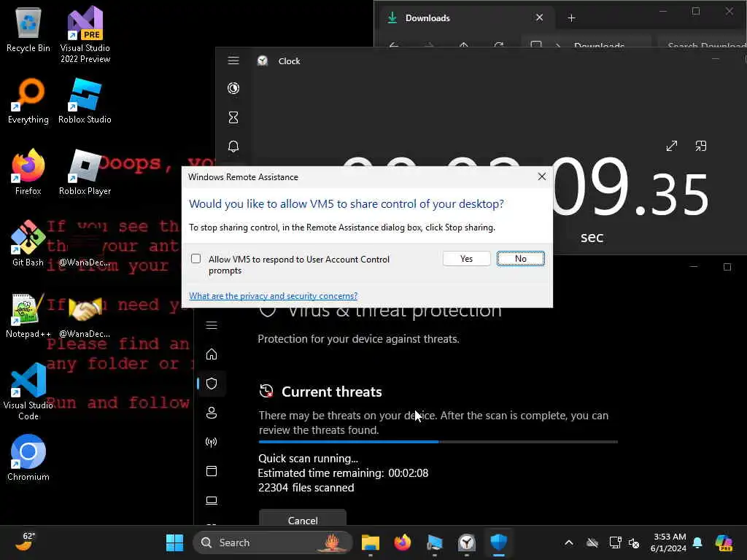Open Account protection person icon
Viewport: 747px width, 560px height.
click(x=212, y=413)
